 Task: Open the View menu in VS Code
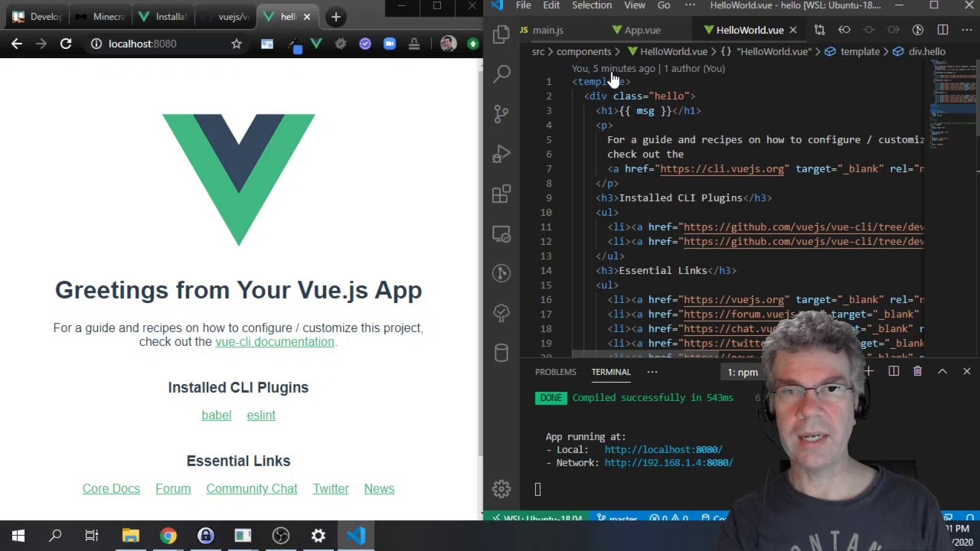click(x=635, y=5)
